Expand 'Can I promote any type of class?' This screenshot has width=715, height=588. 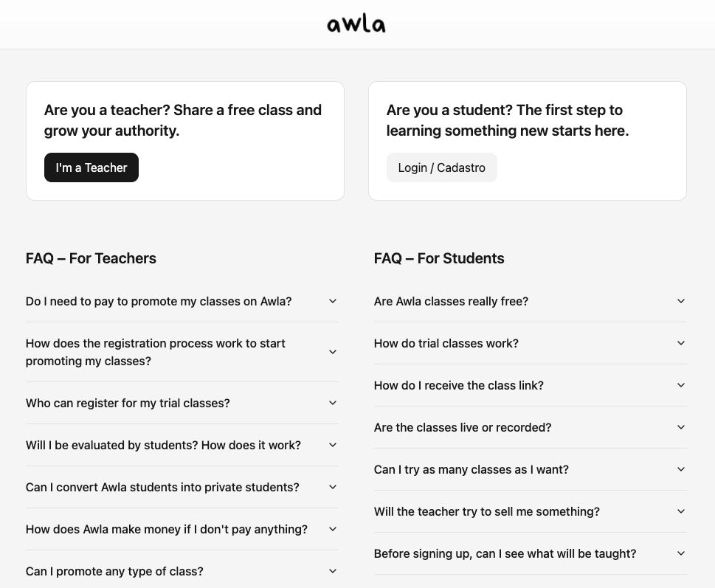pyautogui.click(x=114, y=571)
